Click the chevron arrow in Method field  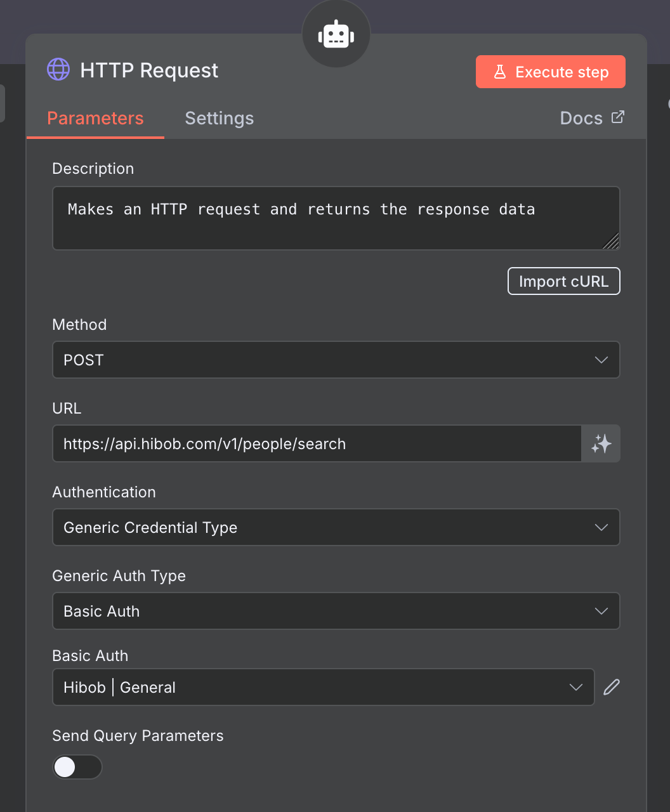tap(601, 360)
